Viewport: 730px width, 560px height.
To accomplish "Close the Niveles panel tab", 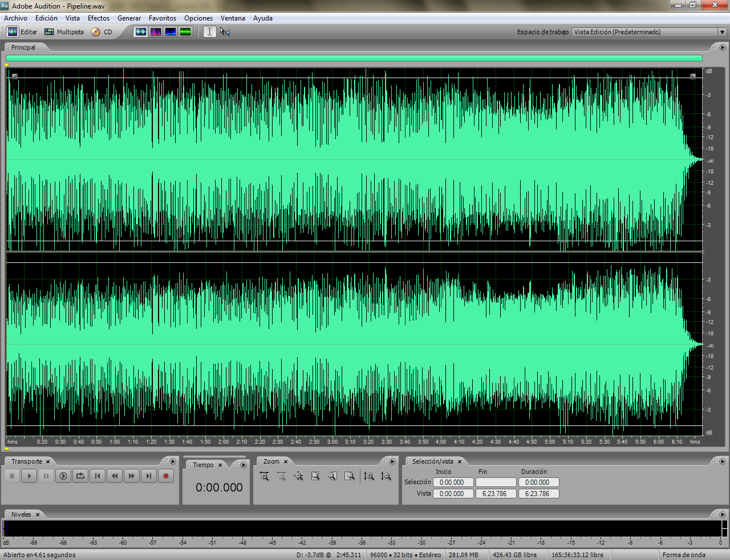I will pos(38,514).
